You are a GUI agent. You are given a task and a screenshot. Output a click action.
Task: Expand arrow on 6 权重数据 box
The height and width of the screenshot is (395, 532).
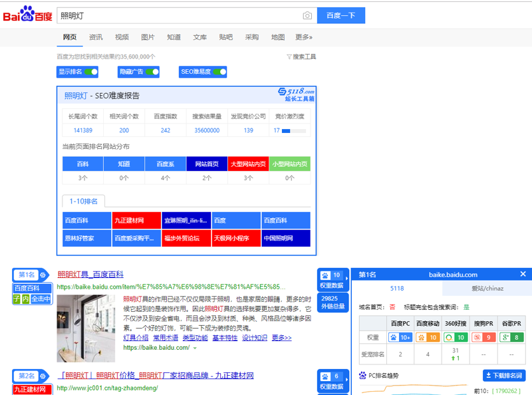(x=346, y=380)
